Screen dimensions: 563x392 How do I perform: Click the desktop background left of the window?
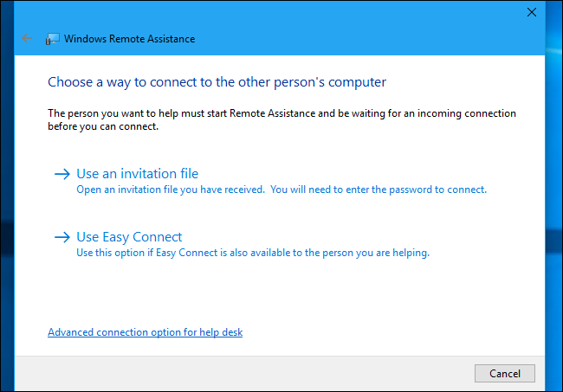coord(7,216)
